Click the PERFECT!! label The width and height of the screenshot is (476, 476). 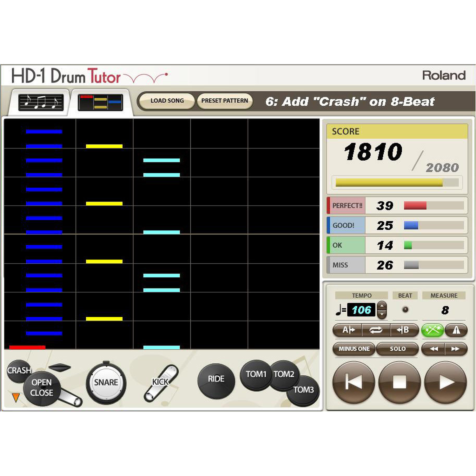[x=347, y=206]
